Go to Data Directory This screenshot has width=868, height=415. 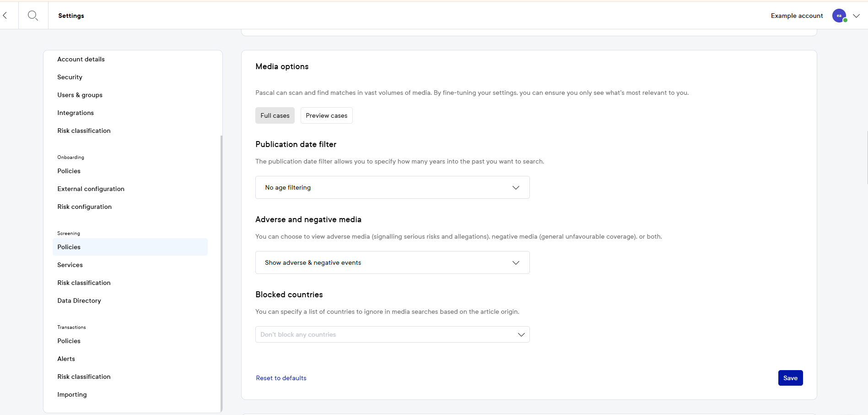[x=79, y=300]
